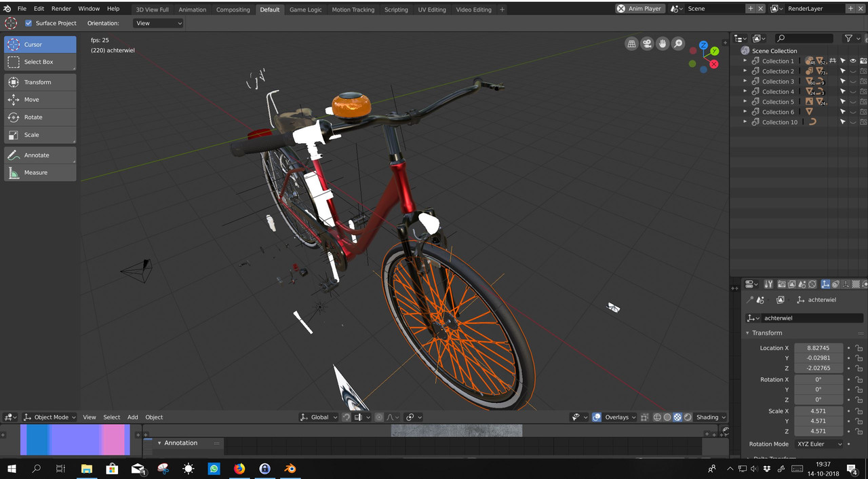This screenshot has width=868, height=479.
Task: Switch to the Scripting workspace tab
Action: point(396,9)
